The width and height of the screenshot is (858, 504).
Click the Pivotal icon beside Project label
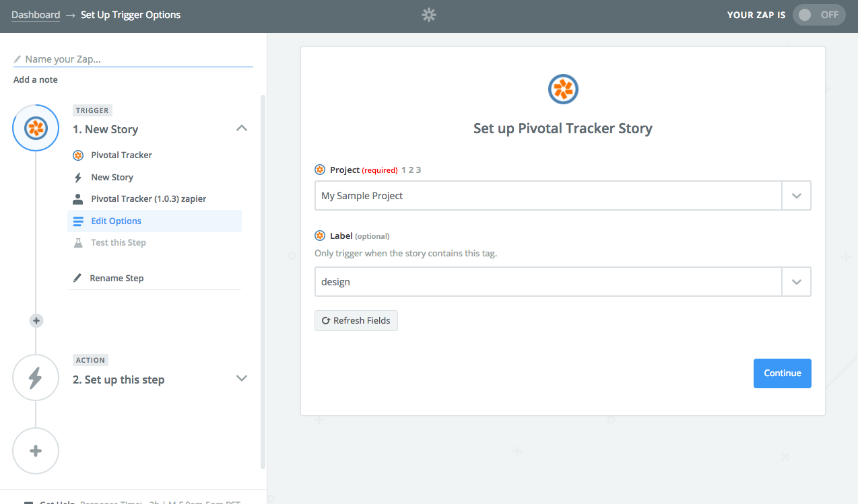click(320, 170)
